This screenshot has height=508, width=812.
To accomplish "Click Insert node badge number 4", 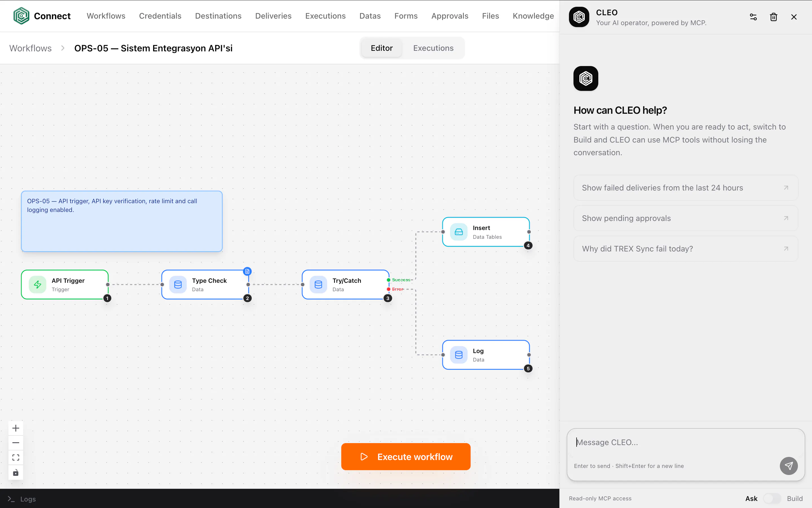I will point(528,246).
